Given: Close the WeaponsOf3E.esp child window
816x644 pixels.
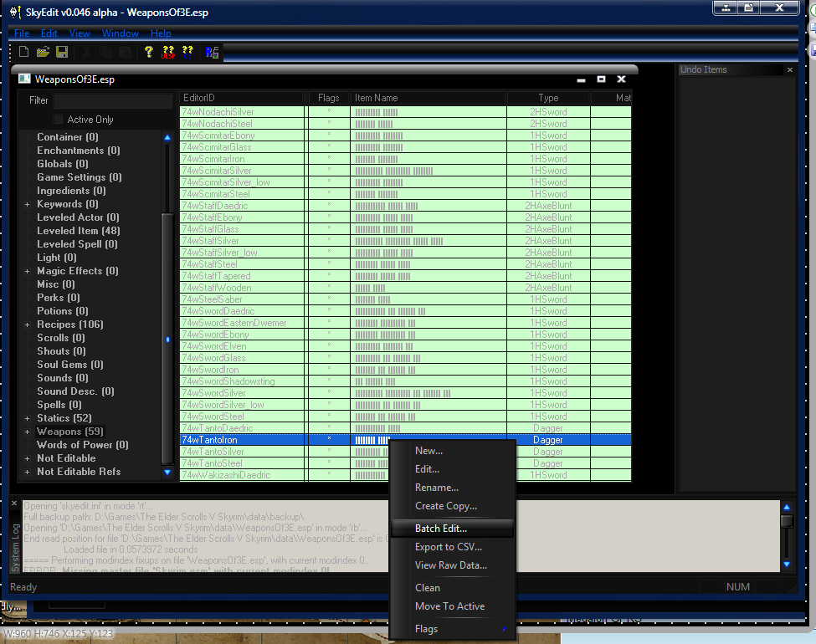Looking at the screenshot, I should pos(621,79).
